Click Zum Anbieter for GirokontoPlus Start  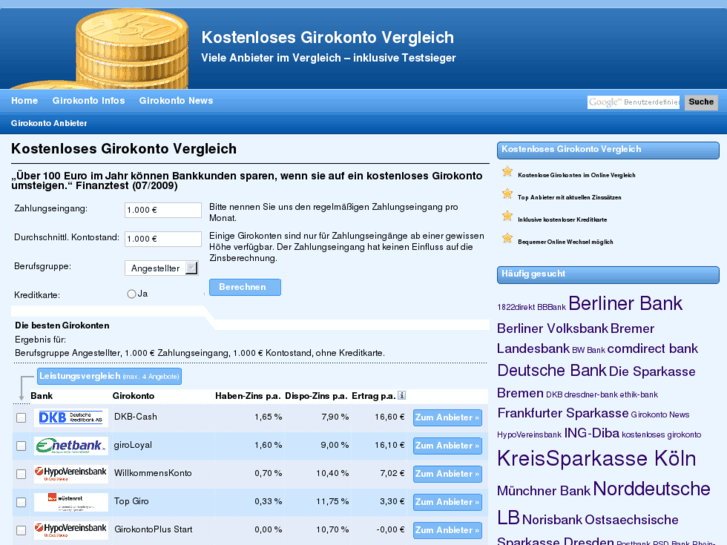click(447, 530)
